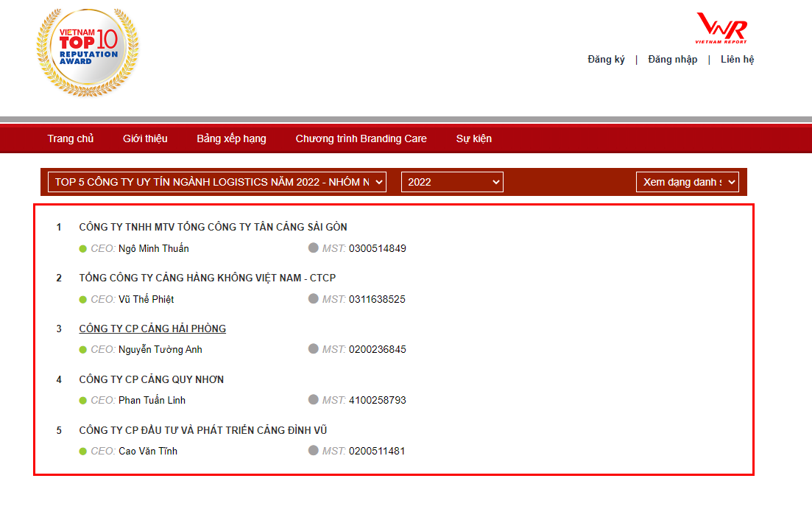The width and height of the screenshot is (812, 509).
Task: Click green CEO dot beside Phan Tuấn Linh
Action: [83, 400]
